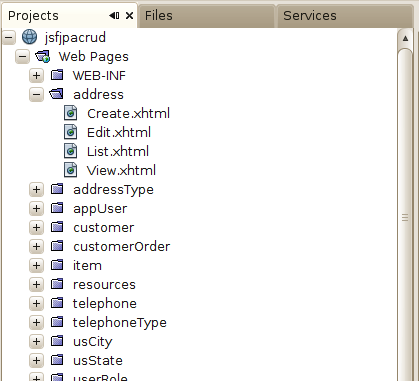The width and height of the screenshot is (419, 381).
Task: Select the WEB-INF folder label
Action: (x=99, y=75)
